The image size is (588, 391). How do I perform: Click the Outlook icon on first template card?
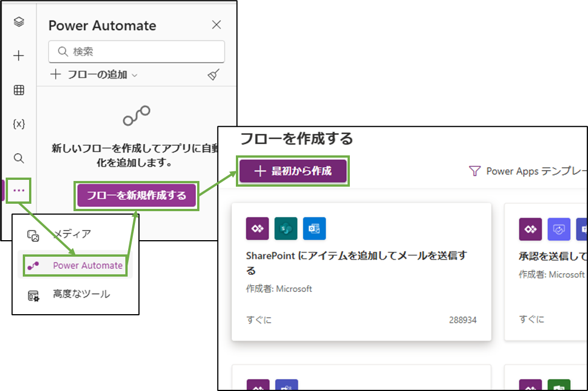click(x=315, y=228)
